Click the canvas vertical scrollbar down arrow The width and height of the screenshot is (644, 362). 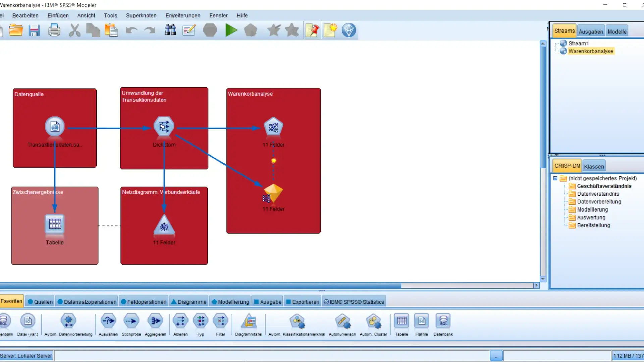click(543, 279)
